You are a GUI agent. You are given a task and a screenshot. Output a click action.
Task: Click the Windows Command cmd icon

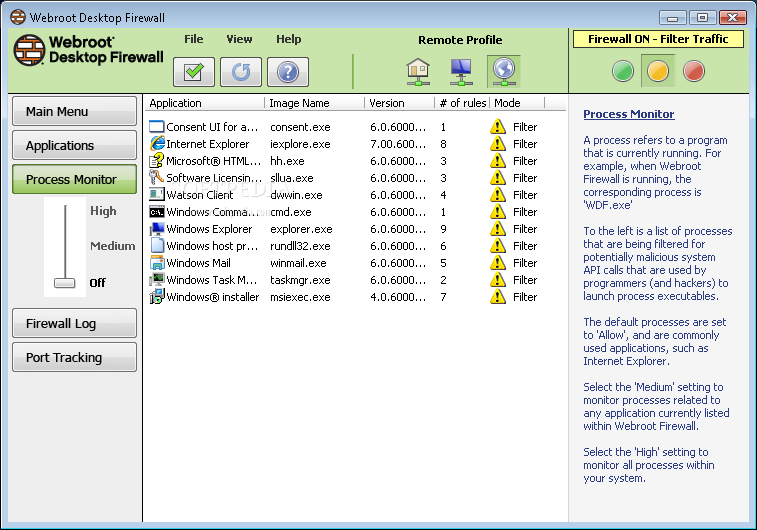pos(157,212)
